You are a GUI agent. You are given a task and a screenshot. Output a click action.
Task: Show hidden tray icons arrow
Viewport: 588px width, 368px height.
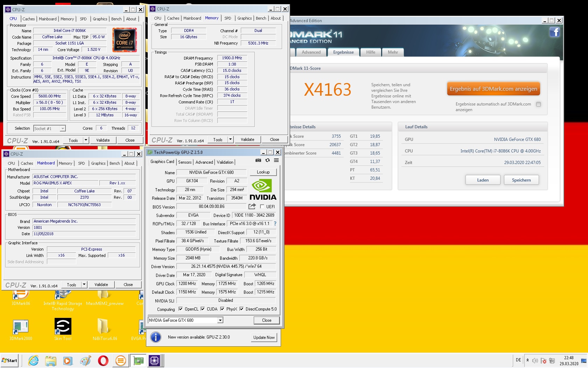(527, 360)
